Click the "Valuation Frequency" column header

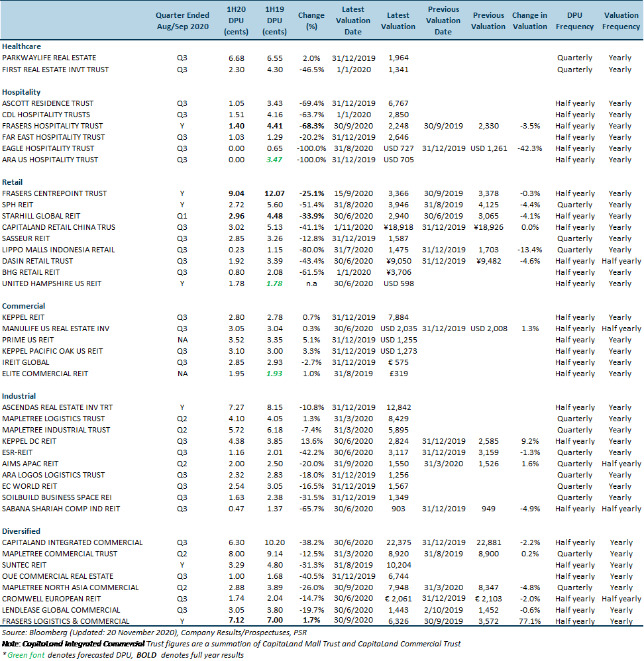(621, 21)
